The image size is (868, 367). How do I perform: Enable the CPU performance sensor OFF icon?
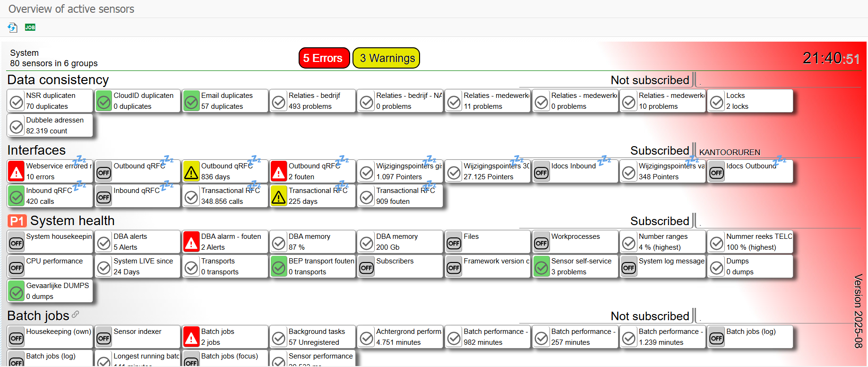coord(17,267)
